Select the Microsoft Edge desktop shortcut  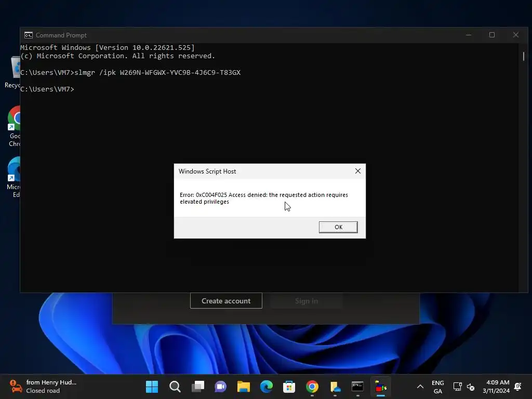pos(14,177)
